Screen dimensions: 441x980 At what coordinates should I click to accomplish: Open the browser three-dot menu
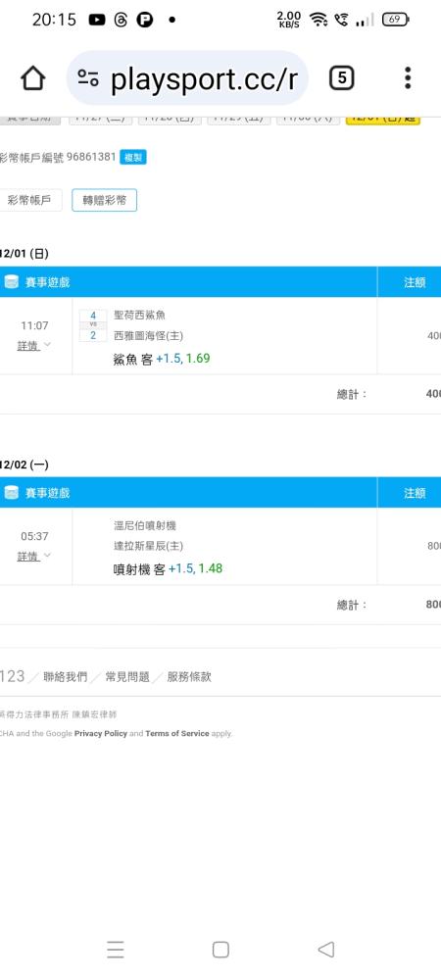click(408, 78)
